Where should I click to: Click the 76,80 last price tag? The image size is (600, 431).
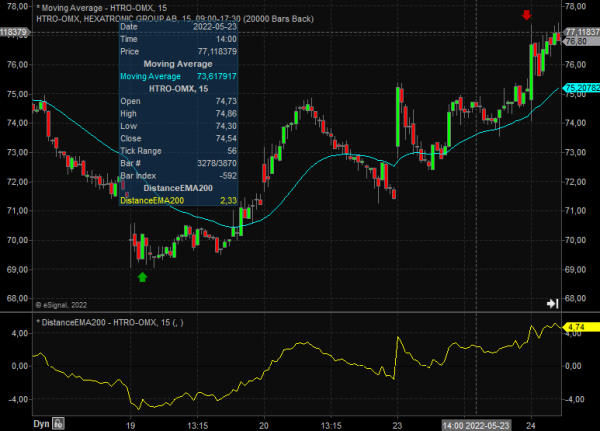580,41
